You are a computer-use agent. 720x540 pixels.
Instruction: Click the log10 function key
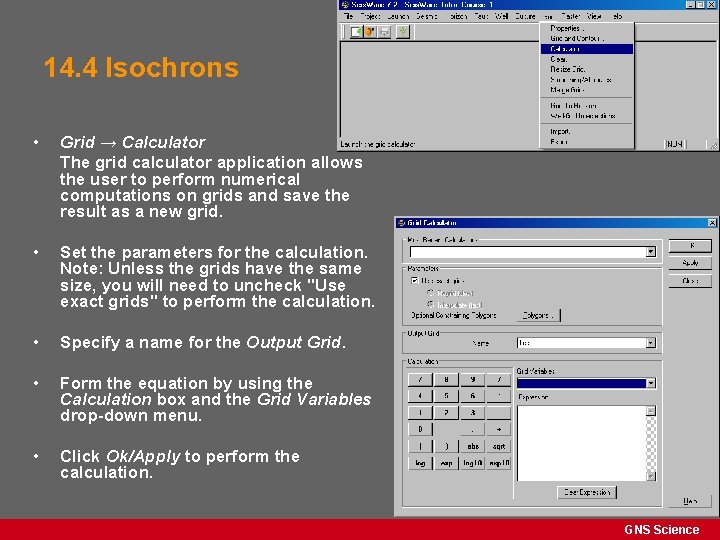[472, 463]
